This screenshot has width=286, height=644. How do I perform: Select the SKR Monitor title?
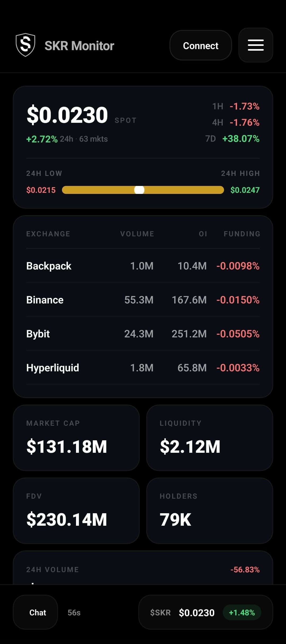coord(79,46)
